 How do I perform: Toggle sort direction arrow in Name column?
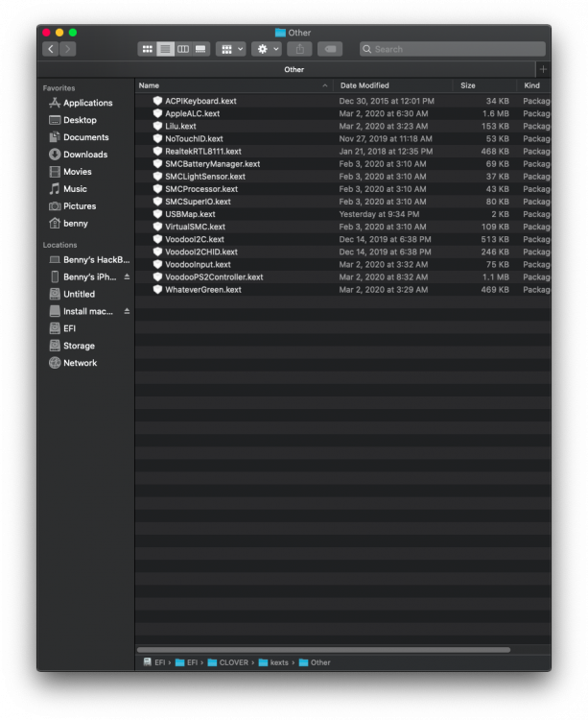coord(325,85)
